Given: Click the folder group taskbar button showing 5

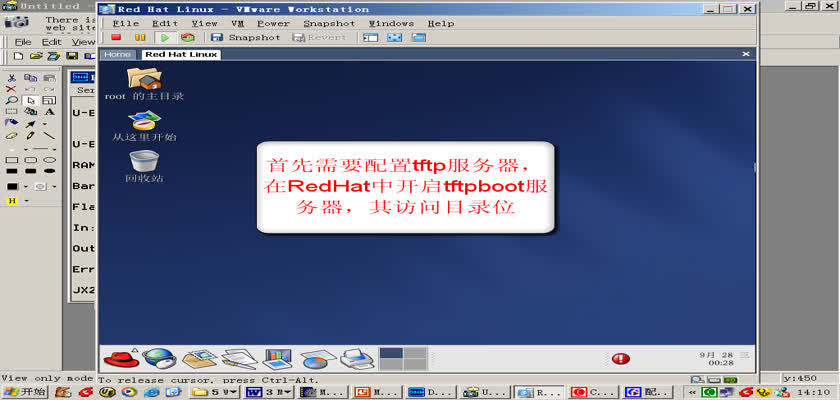Looking at the screenshot, I should coord(214,392).
